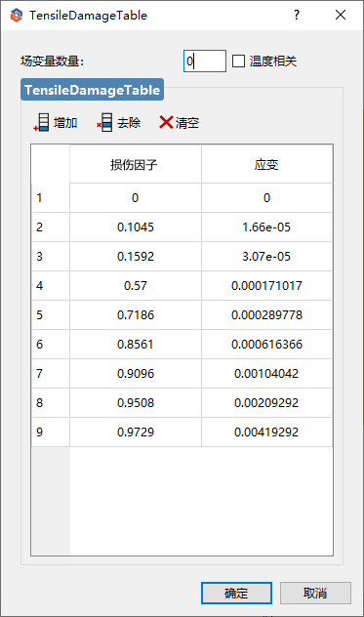
Task: Select row header 3
Action: coord(51,257)
